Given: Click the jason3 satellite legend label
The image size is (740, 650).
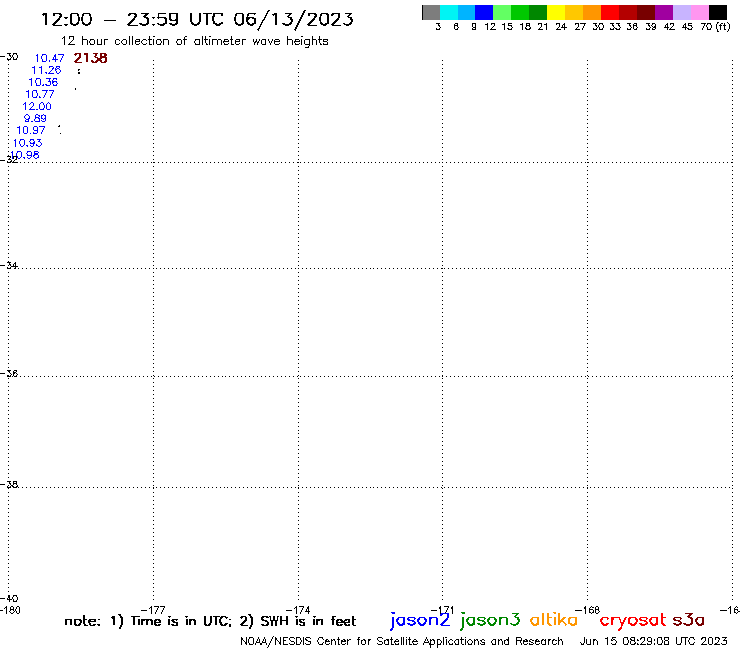Looking at the screenshot, I should click(x=490, y=620).
